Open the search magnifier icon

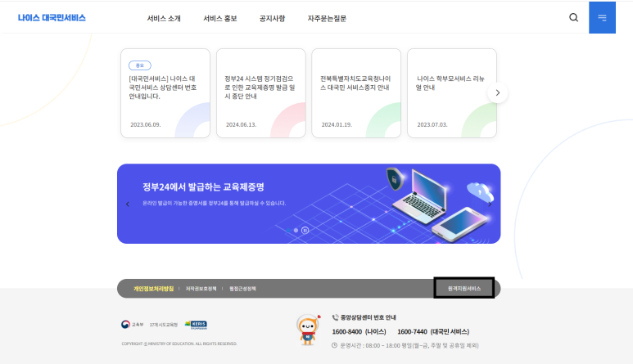[x=573, y=17]
